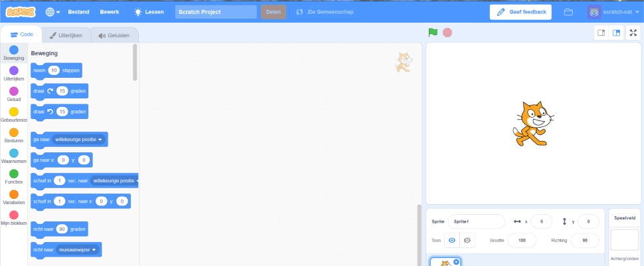Image resolution: width=644 pixels, height=266 pixels.
Task: Click the Richting direction field
Action: point(585,240)
